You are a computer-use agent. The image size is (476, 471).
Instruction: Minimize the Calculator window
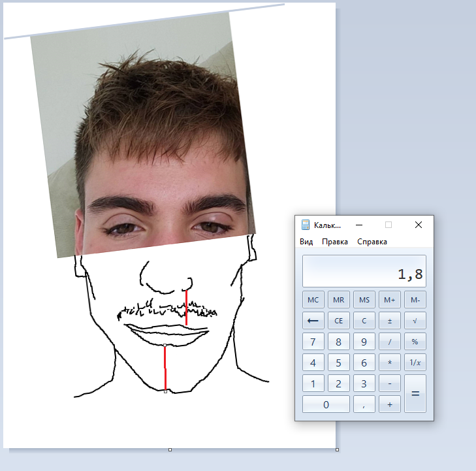click(359, 225)
